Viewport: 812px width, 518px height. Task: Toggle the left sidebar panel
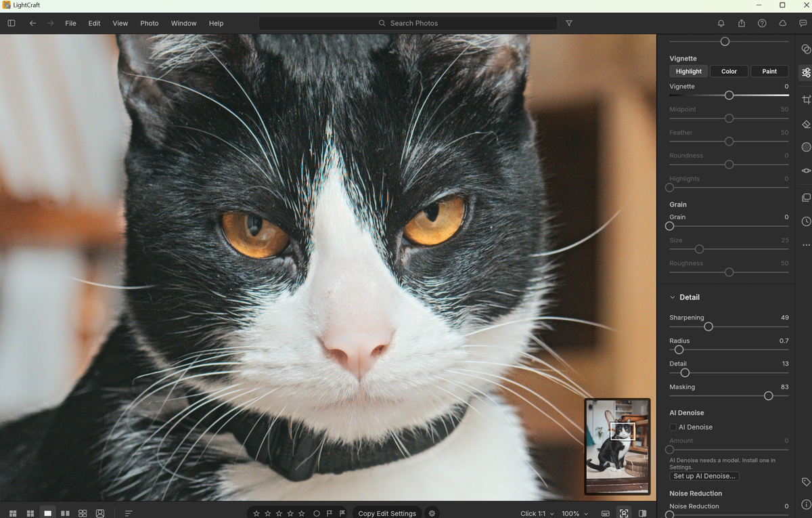pyautogui.click(x=12, y=23)
